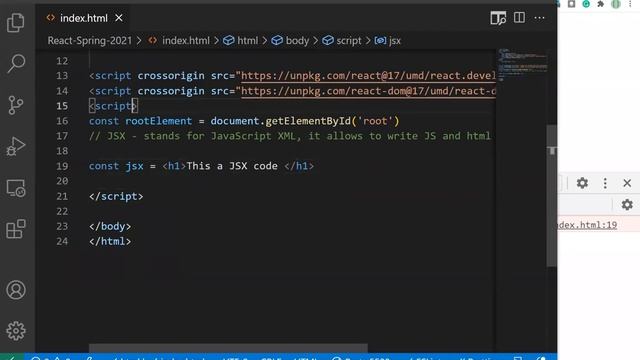Screen dimensions: 640x360
Task: Click getElementById on line 16
Action: (x=308, y=121)
